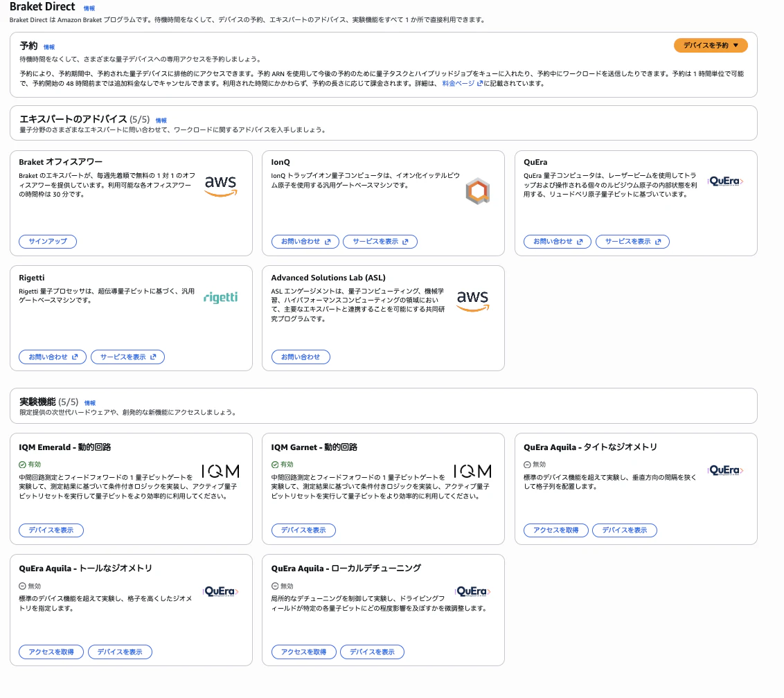Click the QuEra logo in the QuEra advice card

(726, 181)
